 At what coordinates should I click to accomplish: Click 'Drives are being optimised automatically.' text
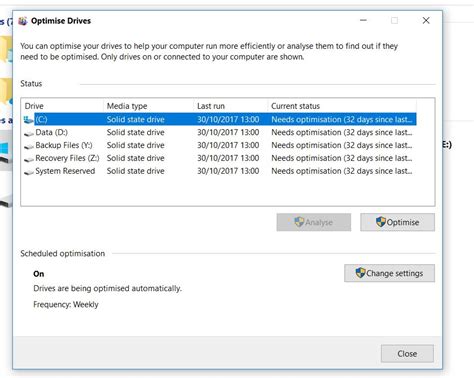click(x=107, y=288)
